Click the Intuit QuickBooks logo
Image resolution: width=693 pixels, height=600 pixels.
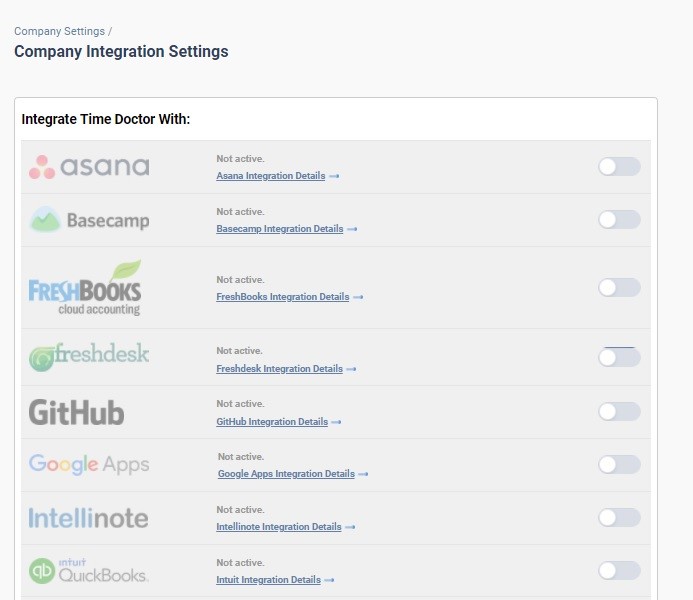click(88, 570)
